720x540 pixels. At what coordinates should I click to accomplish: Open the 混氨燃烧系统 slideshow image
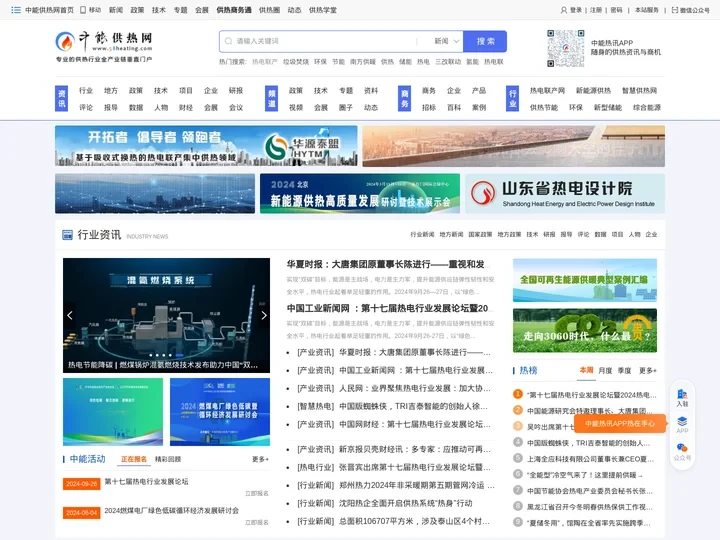166,315
